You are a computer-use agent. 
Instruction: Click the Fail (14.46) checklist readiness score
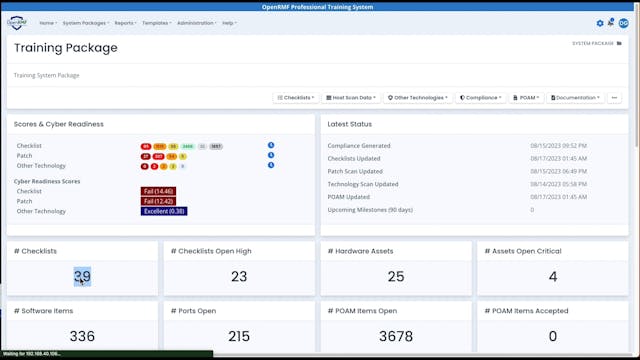(158, 191)
